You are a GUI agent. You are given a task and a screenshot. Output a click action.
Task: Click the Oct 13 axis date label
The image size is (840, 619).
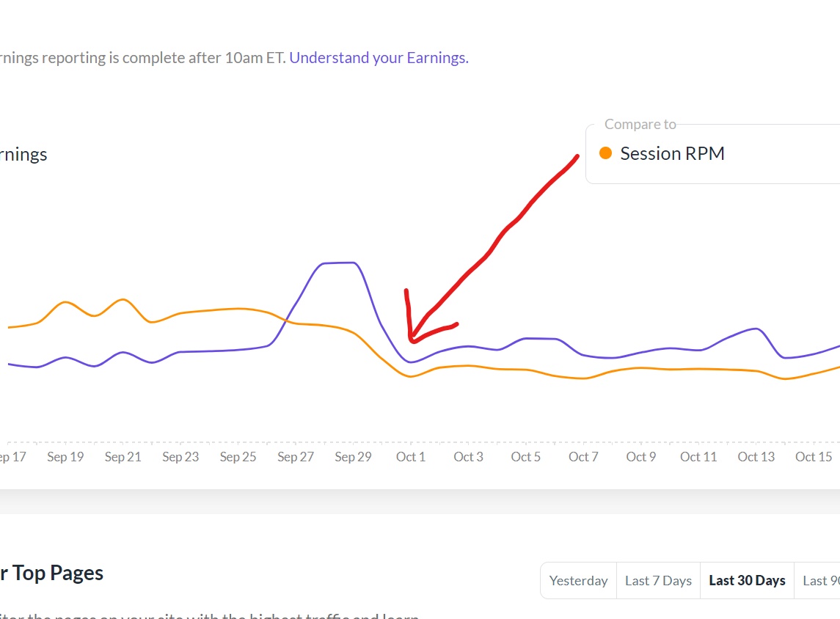coord(756,457)
